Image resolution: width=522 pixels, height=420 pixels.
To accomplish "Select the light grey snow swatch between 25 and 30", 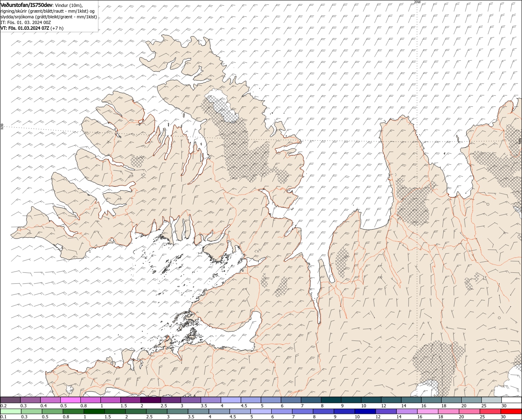I will pos(492,400).
